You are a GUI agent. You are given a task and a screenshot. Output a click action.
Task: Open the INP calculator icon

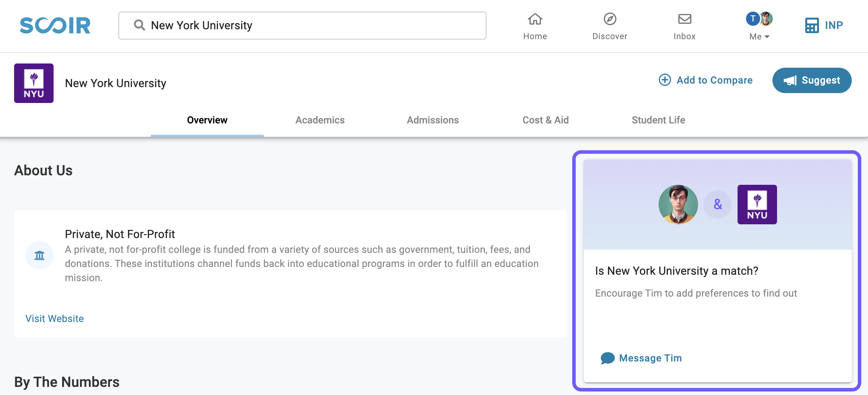[812, 25]
